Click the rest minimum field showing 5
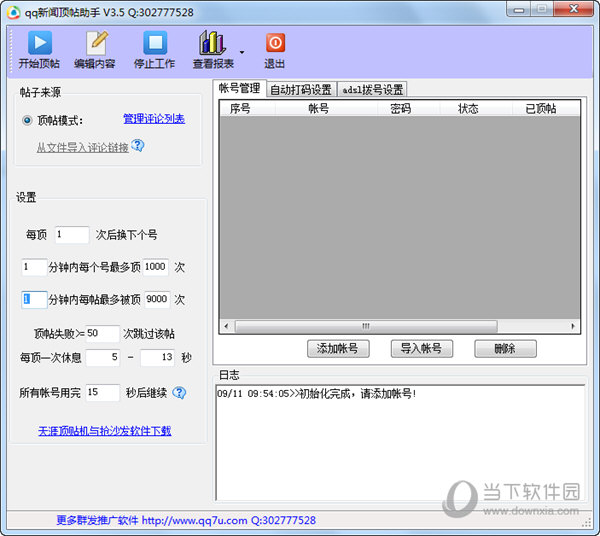Viewport: 600px width, 536px height. click(x=103, y=357)
